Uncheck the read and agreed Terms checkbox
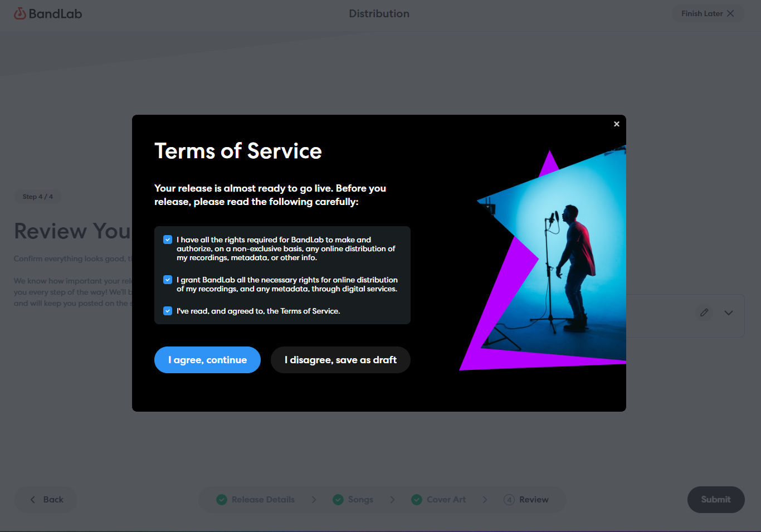Screen dimensions: 761x532 pos(168,311)
